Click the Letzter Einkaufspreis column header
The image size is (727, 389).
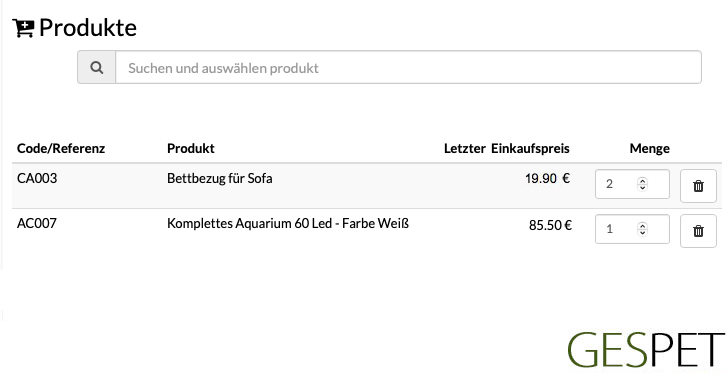tap(507, 148)
